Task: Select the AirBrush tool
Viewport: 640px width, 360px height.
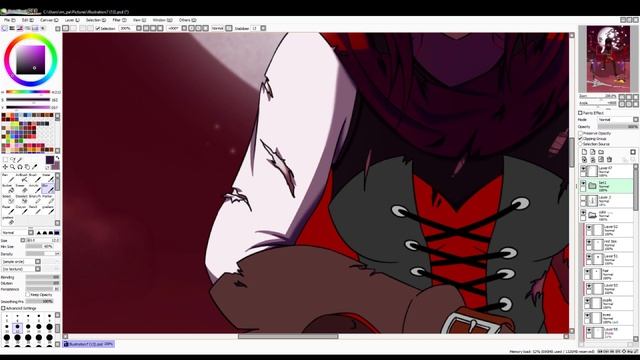Action: click(x=22, y=178)
